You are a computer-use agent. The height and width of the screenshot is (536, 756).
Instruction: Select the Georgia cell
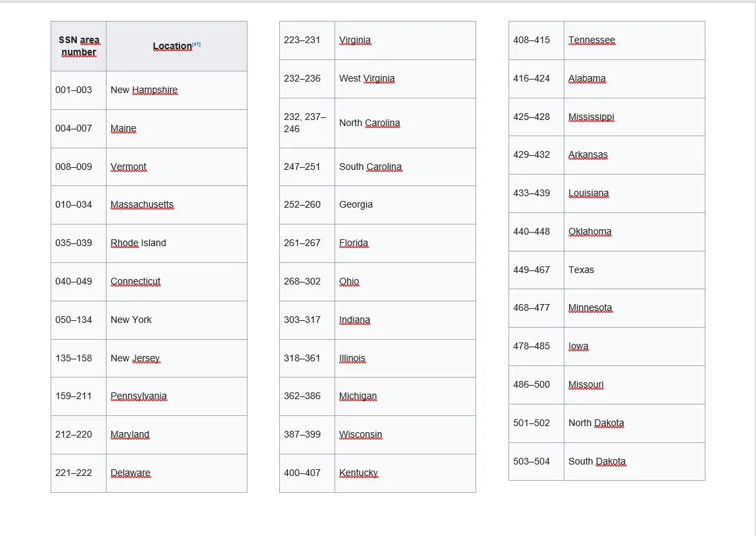[405, 205]
